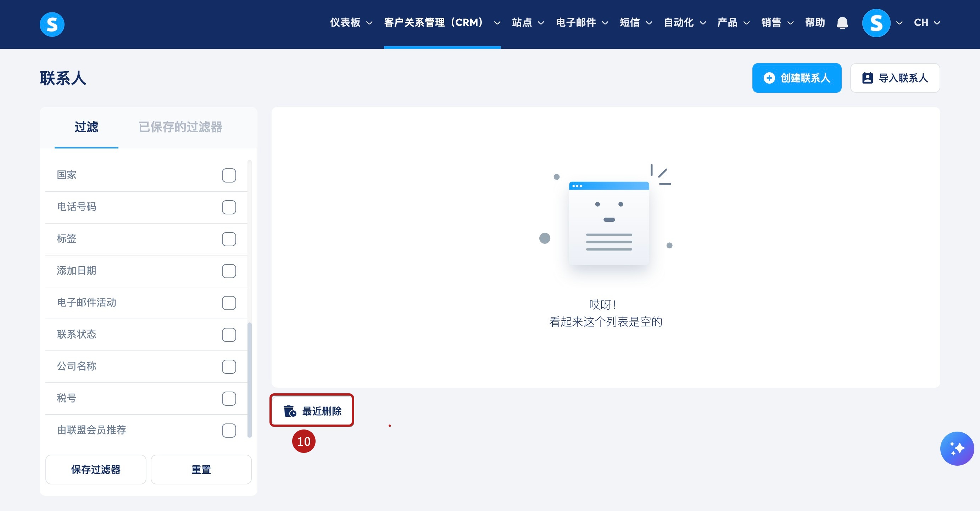Click the 重置 button

click(x=201, y=470)
